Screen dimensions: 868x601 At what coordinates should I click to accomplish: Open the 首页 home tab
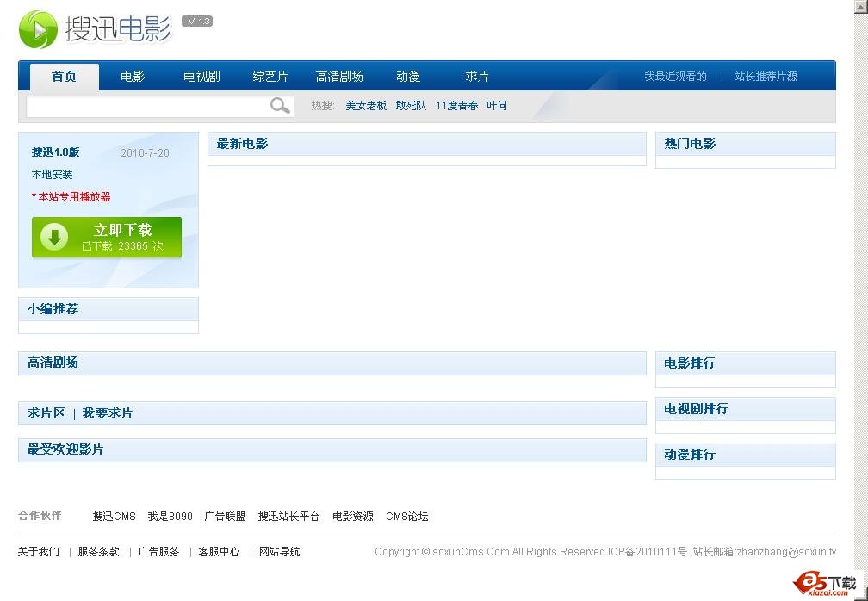tap(64, 77)
